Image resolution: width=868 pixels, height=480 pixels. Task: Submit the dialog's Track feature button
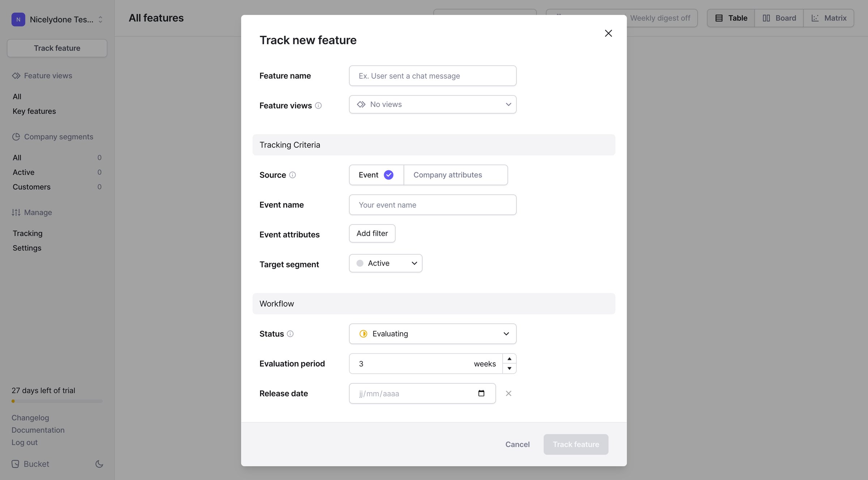tap(576, 444)
